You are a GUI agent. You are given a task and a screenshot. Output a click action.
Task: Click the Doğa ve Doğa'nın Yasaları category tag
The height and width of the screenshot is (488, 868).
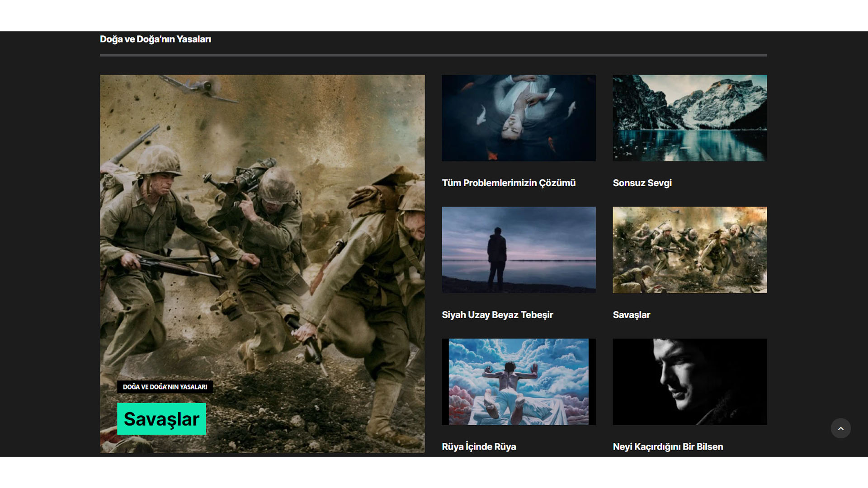tap(165, 387)
